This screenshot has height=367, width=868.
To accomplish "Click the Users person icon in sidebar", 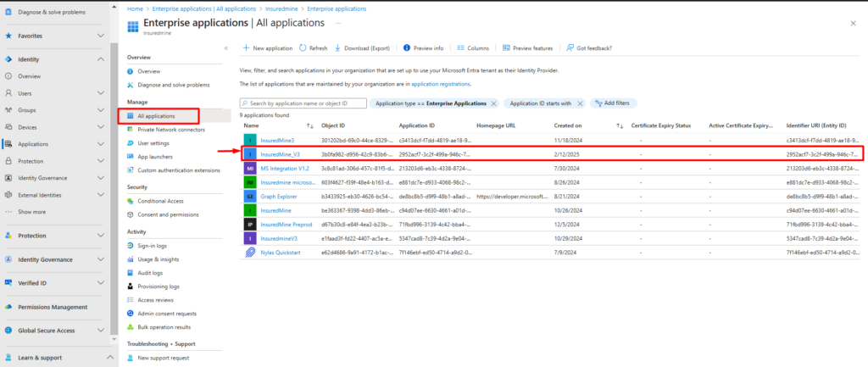I will pyautogui.click(x=8, y=93).
